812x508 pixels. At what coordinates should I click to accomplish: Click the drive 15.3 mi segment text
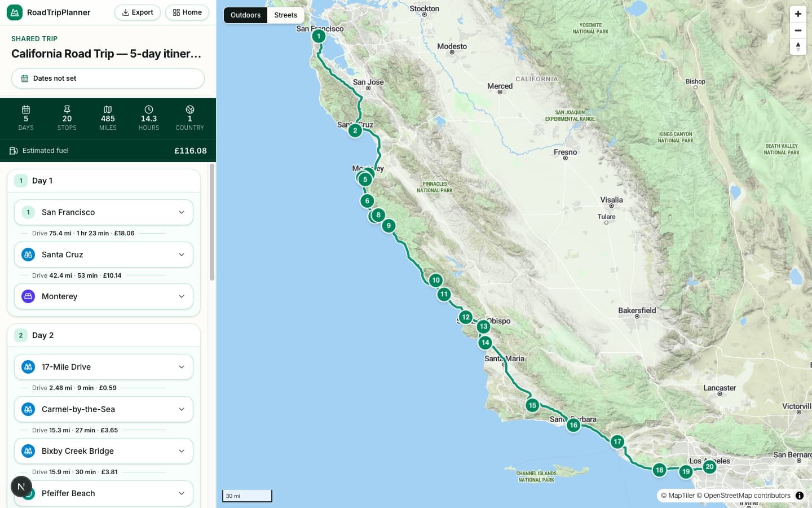[75, 430]
